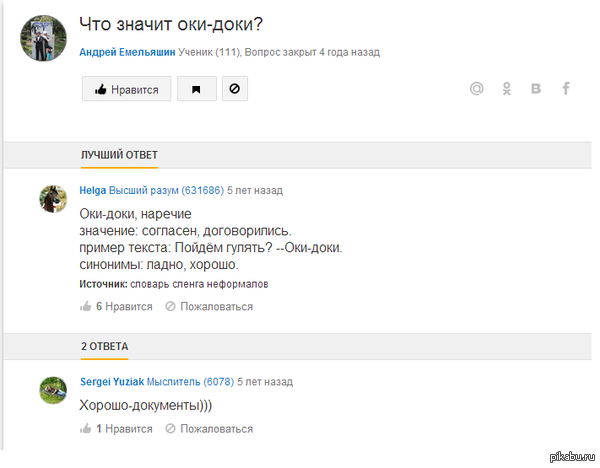600x468 pixels.
Task: Click Helga's horse avatar
Action: click(x=53, y=199)
